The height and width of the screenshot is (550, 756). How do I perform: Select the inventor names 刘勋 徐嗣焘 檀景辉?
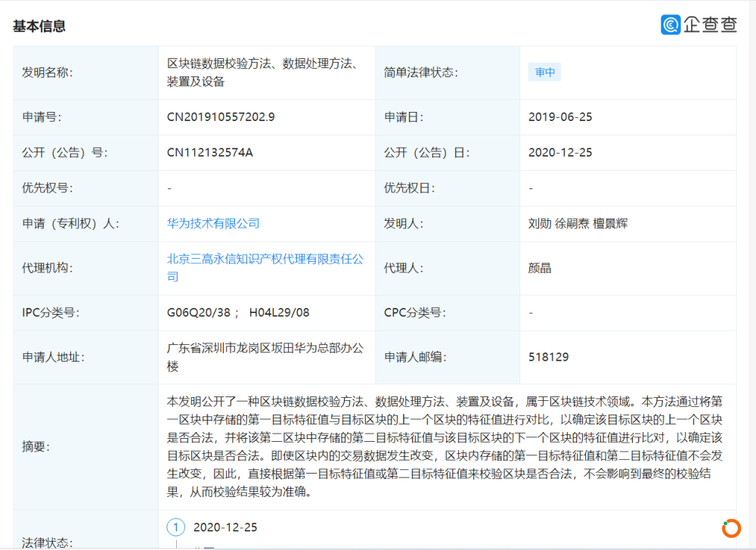pos(578,224)
